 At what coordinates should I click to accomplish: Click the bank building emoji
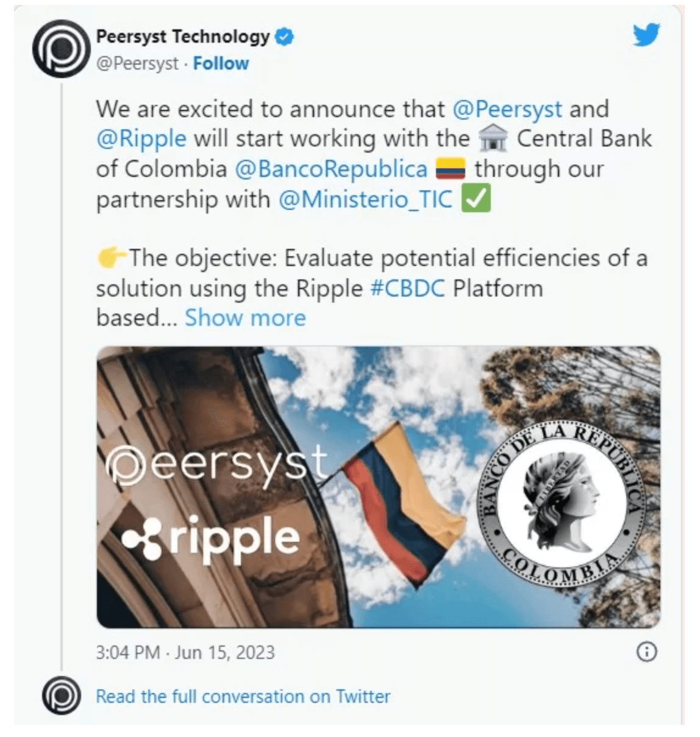(493, 140)
